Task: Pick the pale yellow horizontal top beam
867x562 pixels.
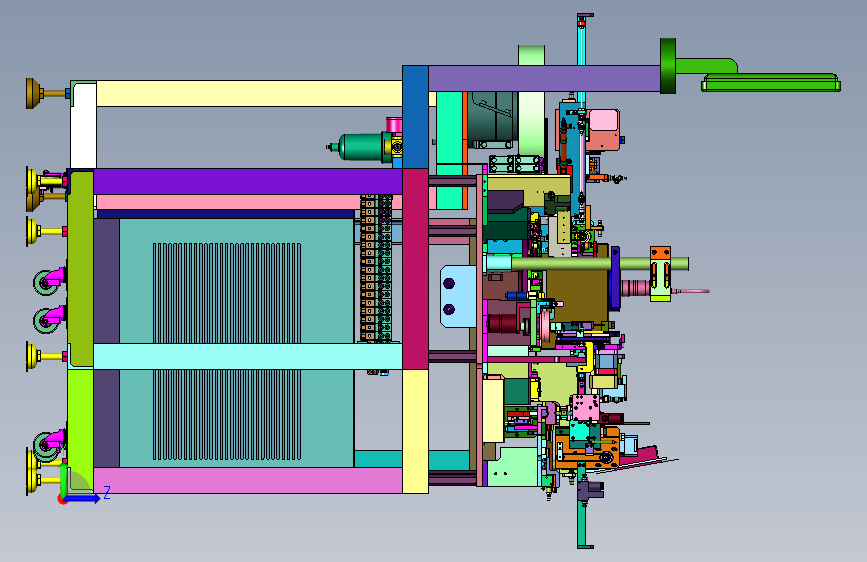Action: [249, 93]
